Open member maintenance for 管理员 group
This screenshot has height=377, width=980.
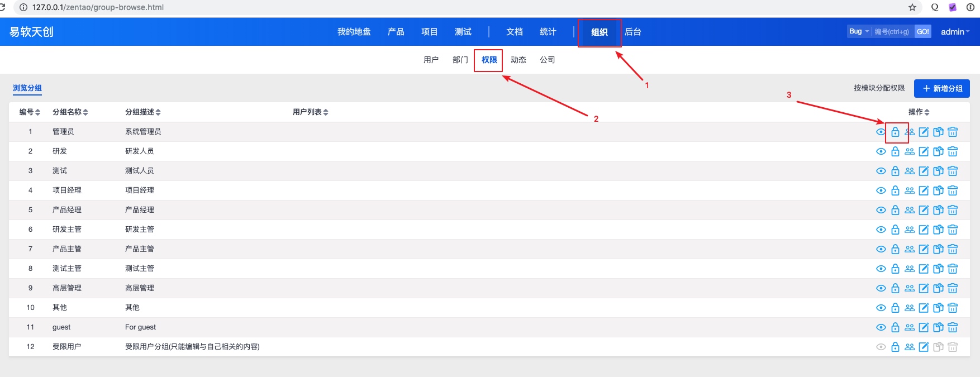click(x=910, y=132)
